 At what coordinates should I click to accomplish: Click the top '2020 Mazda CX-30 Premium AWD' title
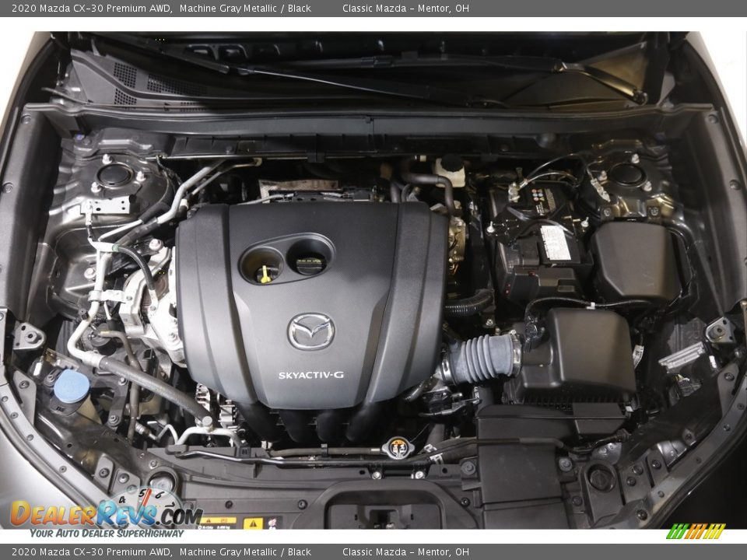92,9
